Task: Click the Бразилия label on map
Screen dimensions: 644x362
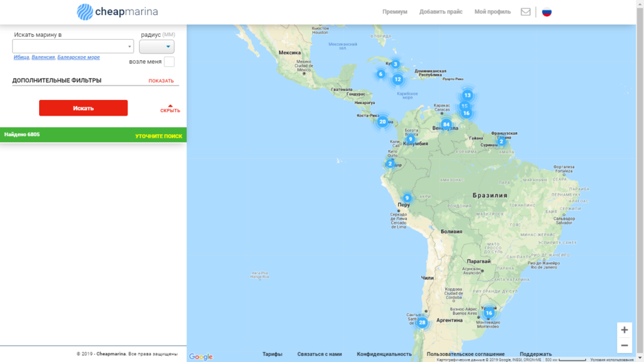Action: pos(490,195)
